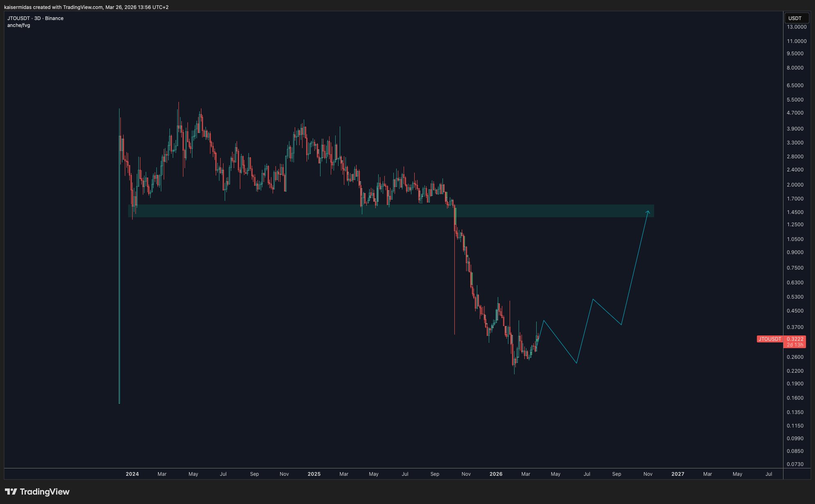Viewport: 815px width, 504px height.
Task: Click the 0.0730 price scale label
Action: coord(795,464)
